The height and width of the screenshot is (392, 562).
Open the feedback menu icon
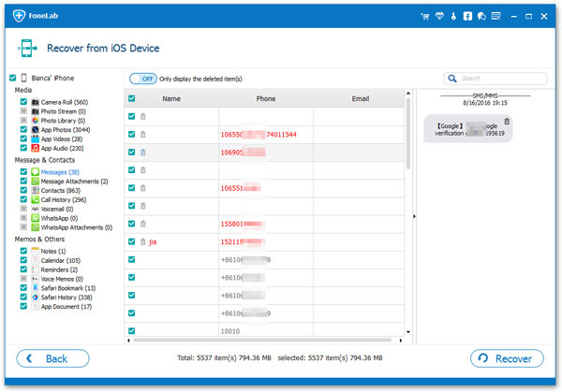[496, 16]
